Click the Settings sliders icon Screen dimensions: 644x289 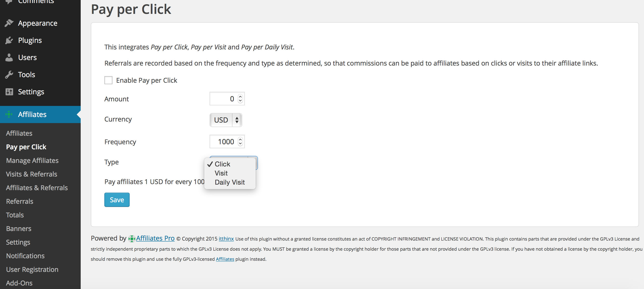(9, 92)
